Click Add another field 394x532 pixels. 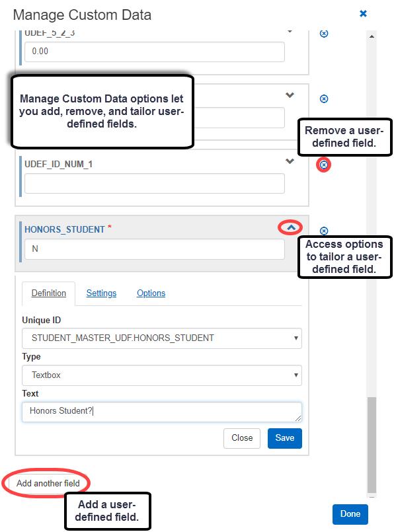click(48, 484)
